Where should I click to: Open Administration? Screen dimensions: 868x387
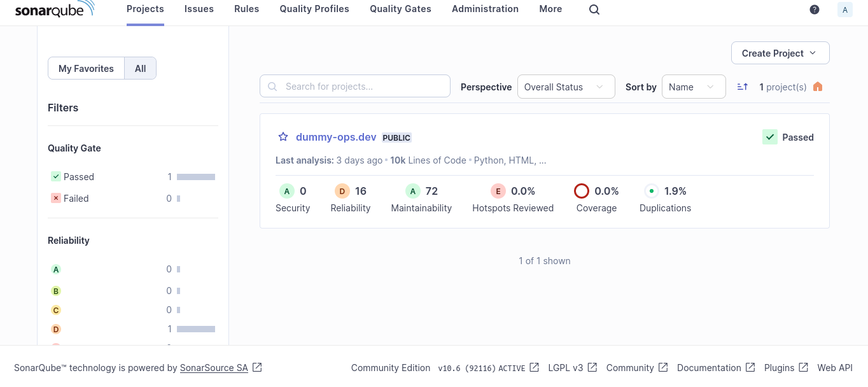(x=485, y=9)
